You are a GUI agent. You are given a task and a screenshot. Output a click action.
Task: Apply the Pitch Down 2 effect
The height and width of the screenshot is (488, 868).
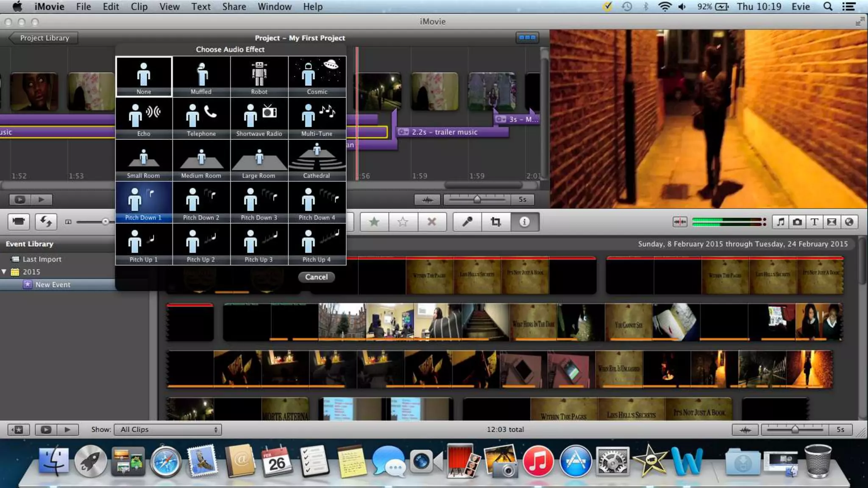click(201, 202)
